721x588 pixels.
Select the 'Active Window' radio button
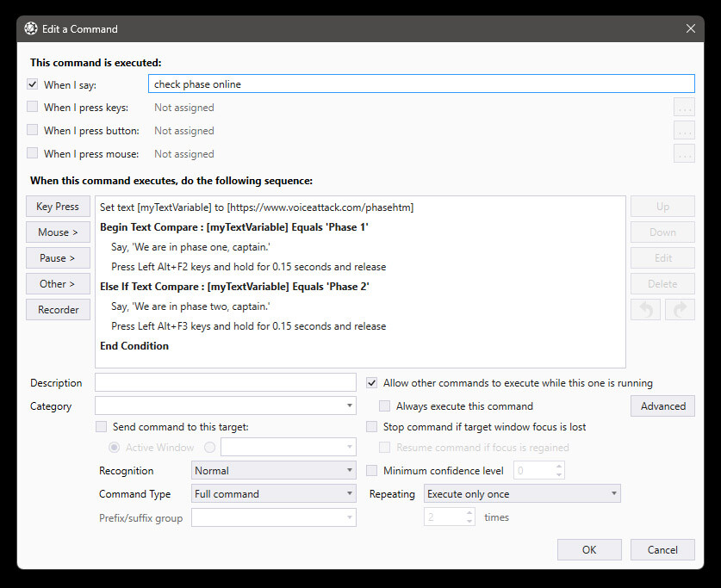pyautogui.click(x=114, y=447)
